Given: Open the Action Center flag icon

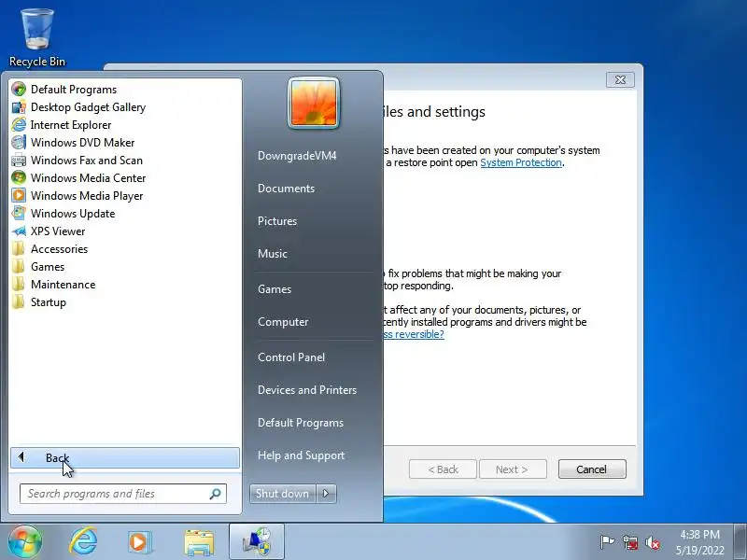Looking at the screenshot, I should tap(606, 542).
